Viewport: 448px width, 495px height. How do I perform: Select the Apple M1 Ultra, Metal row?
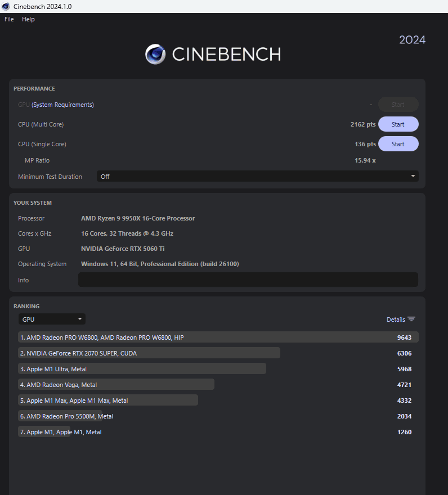click(218, 369)
